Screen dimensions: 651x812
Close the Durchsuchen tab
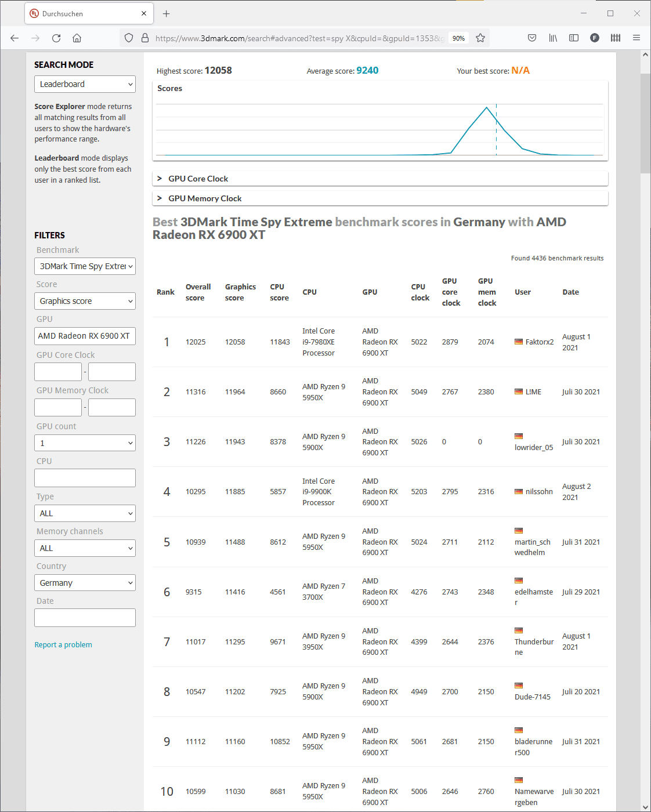144,13
